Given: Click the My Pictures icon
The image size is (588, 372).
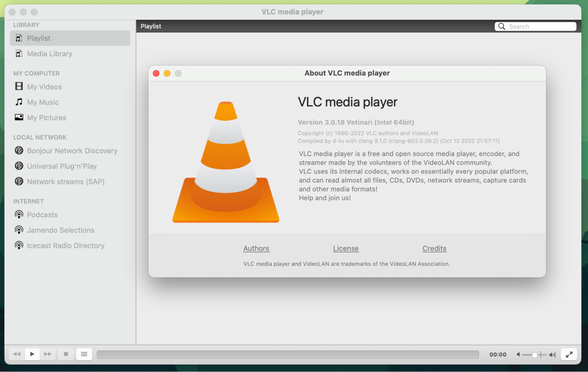Looking at the screenshot, I should [x=19, y=117].
